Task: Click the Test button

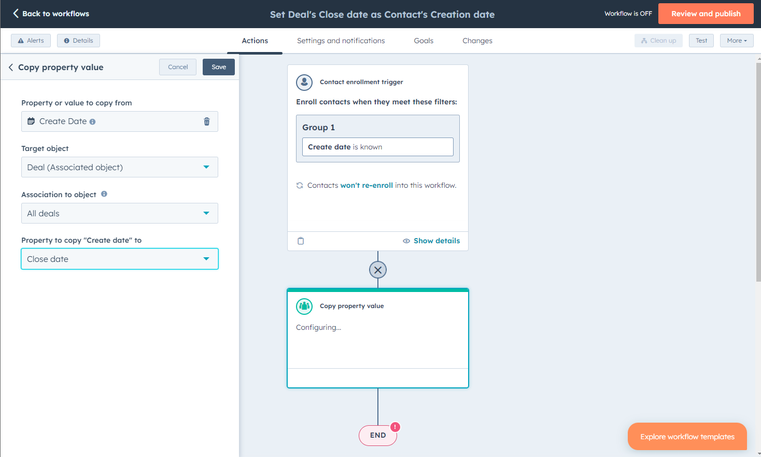Action: point(701,41)
